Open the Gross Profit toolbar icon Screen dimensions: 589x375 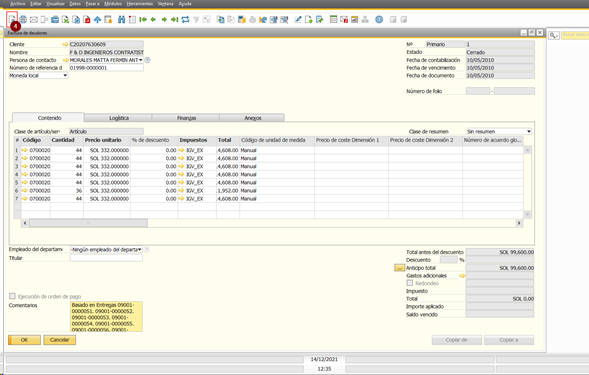242,19
